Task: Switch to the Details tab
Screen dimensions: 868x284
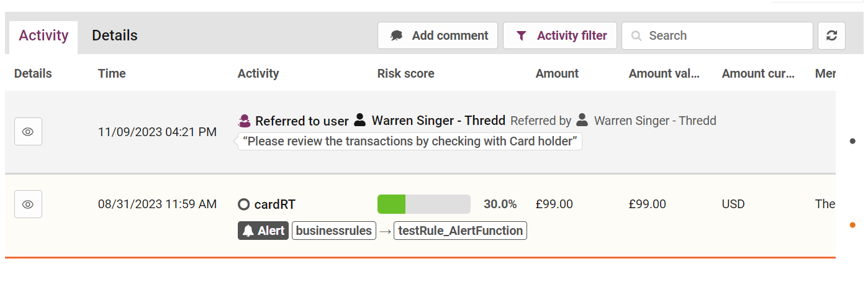Action: tap(115, 35)
